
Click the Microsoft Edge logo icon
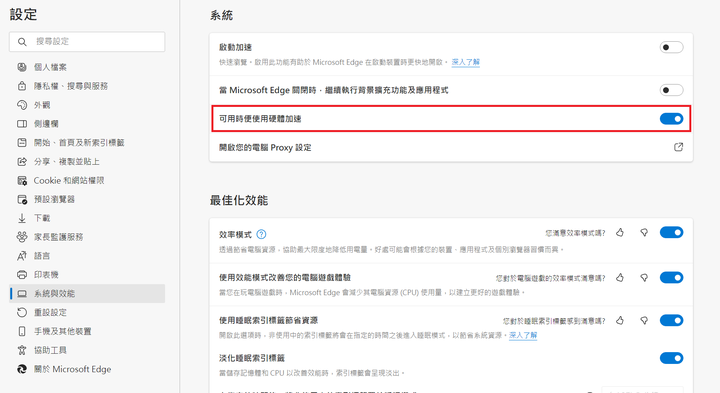(x=22, y=369)
